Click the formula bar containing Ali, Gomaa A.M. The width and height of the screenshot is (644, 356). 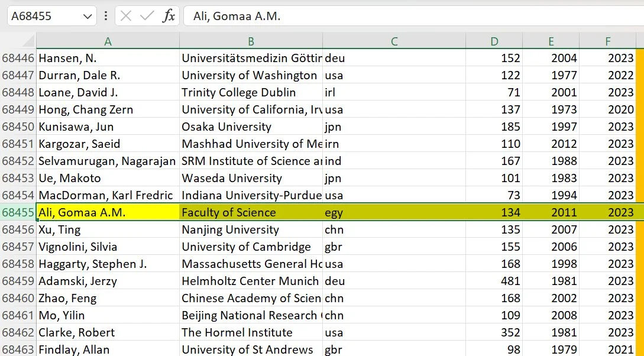click(408, 16)
